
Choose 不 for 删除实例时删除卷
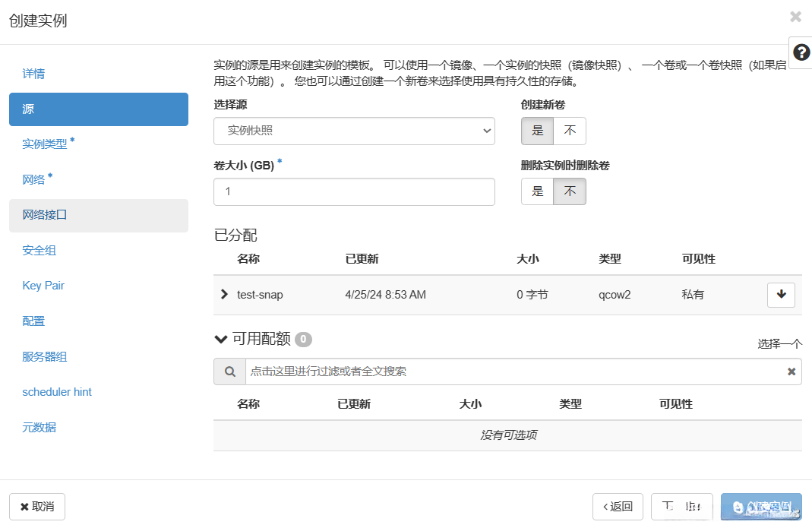[570, 191]
